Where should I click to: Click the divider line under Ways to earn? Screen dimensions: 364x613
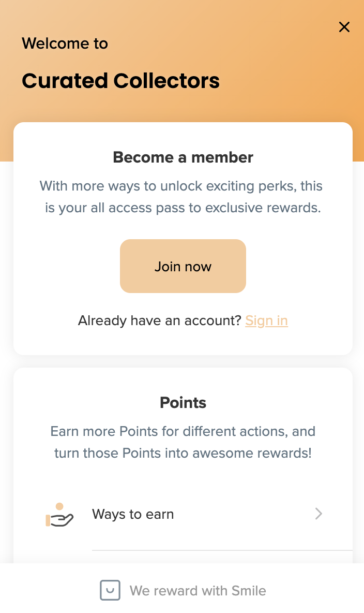222,550
